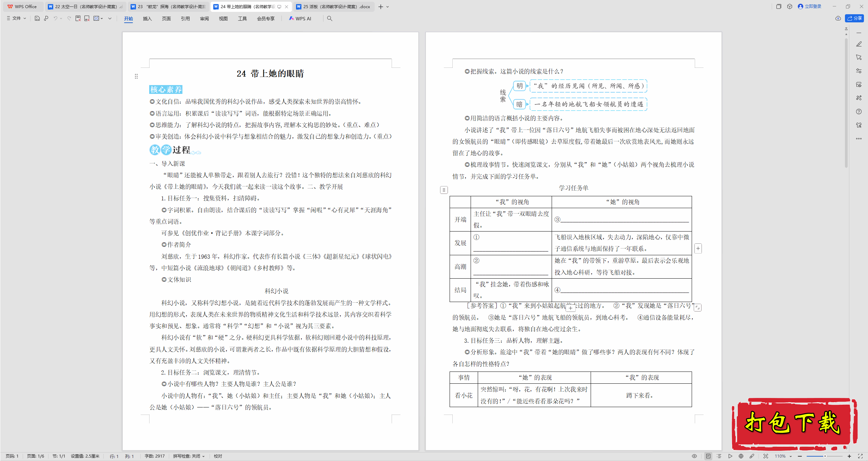Click the table move handle above the task table
868x461 pixels.
[444, 190]
